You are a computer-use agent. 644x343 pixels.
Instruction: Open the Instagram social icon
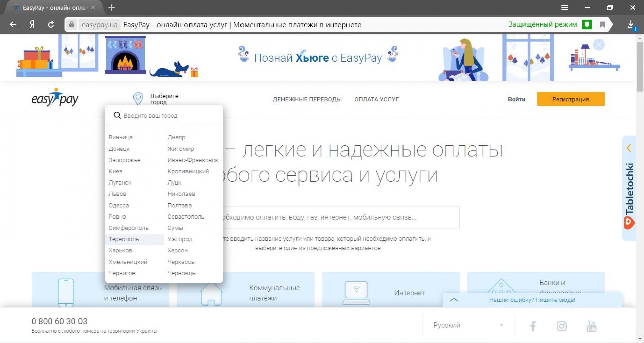tap(561, 326)
